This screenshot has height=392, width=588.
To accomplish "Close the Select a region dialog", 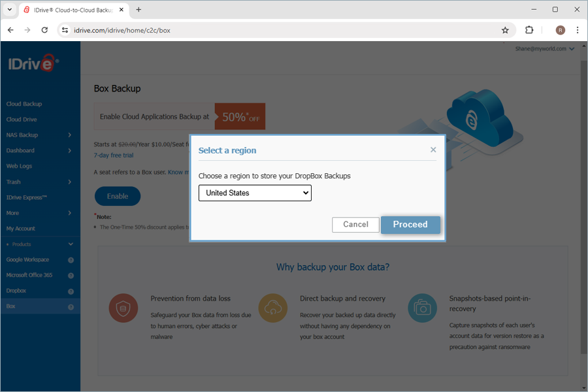I will [x=433, y=150].
